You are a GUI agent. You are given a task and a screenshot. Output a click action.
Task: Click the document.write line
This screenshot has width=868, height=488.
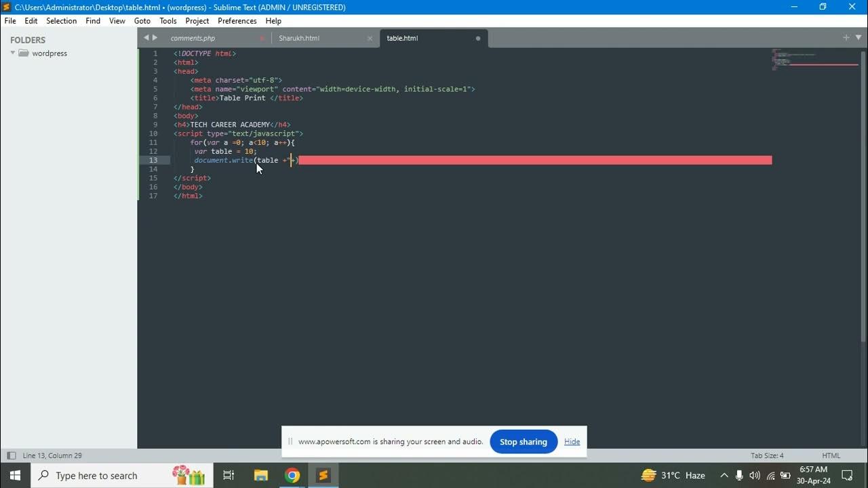(x=246, y=161)
